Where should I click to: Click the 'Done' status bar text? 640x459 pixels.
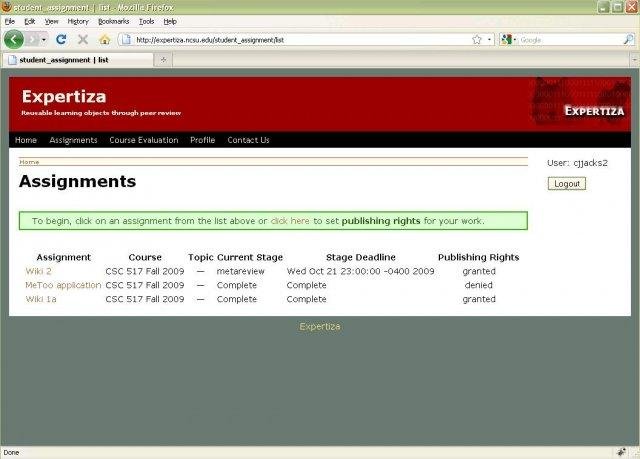11,452
